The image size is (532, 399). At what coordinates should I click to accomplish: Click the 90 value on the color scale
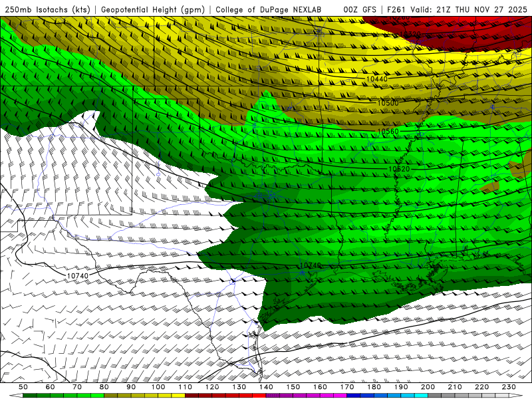pyautogui.click(x=131, y=387)
